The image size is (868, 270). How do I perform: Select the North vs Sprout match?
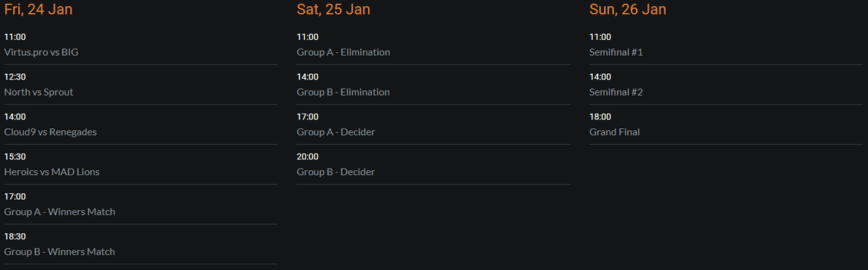tap(38, 92)
